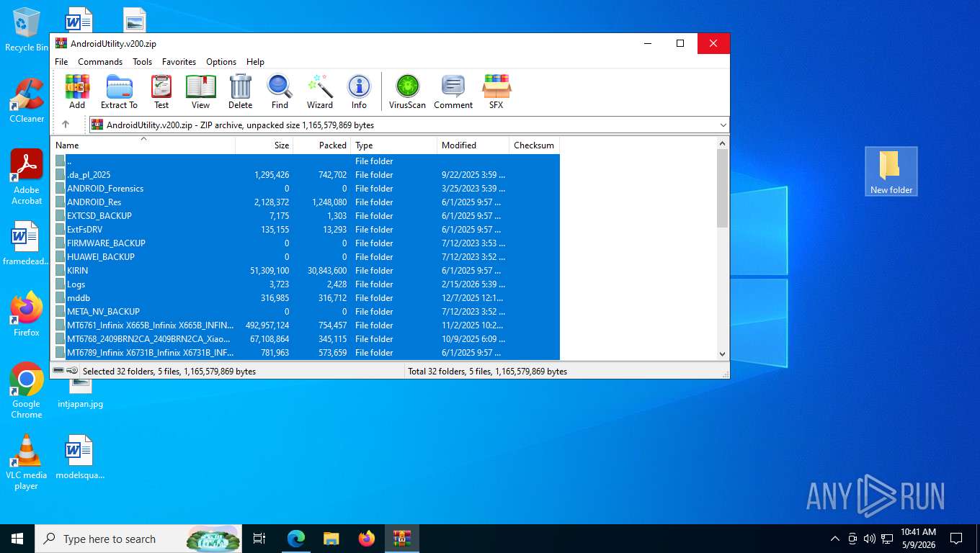This screenshot has width=980, height=553.
Task: Click the Add toolbar icon
Action: [77, 91]
